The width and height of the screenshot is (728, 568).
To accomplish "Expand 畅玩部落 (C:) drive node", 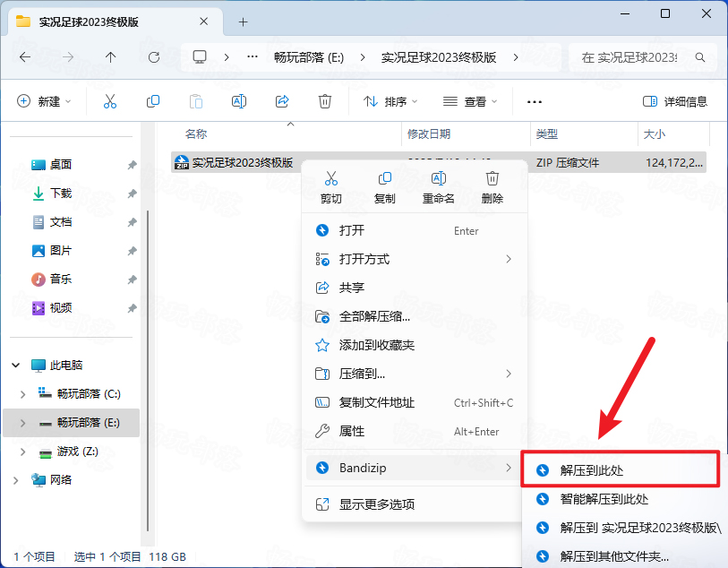I will (22, 394).
